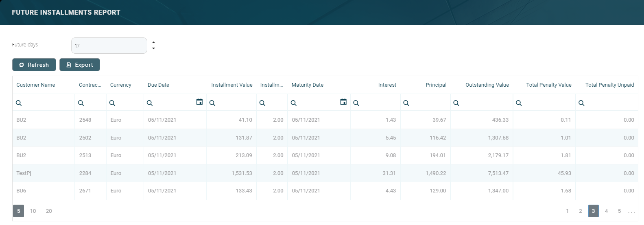Set page size to 10 rows

tap(33, 211)
